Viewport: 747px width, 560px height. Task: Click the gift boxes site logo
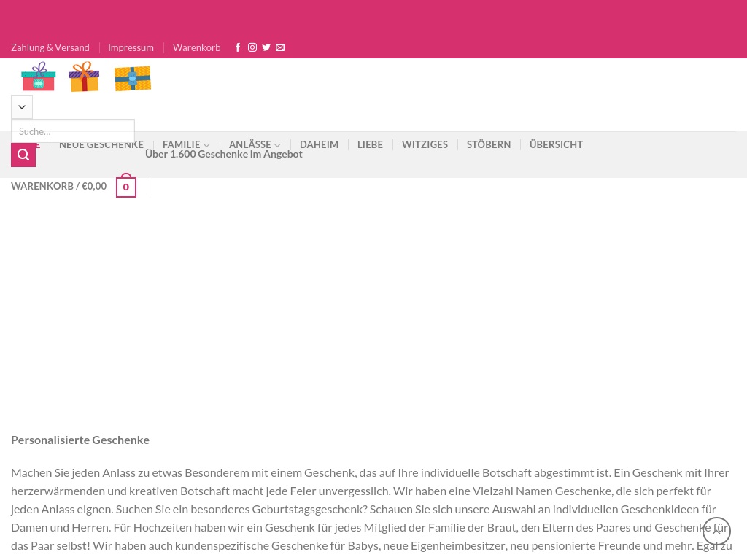86,77
